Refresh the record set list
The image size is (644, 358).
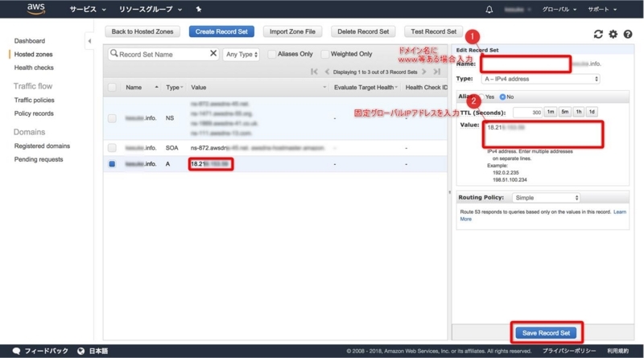pos(598,34)
